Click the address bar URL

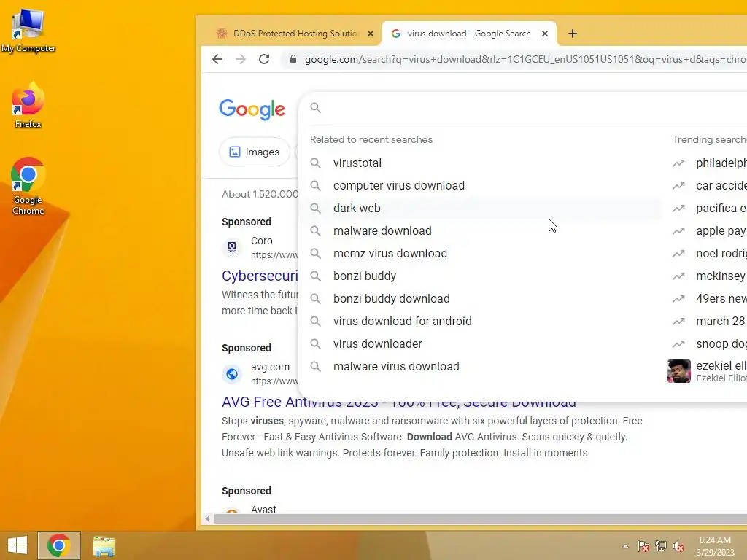pos(524,59)
